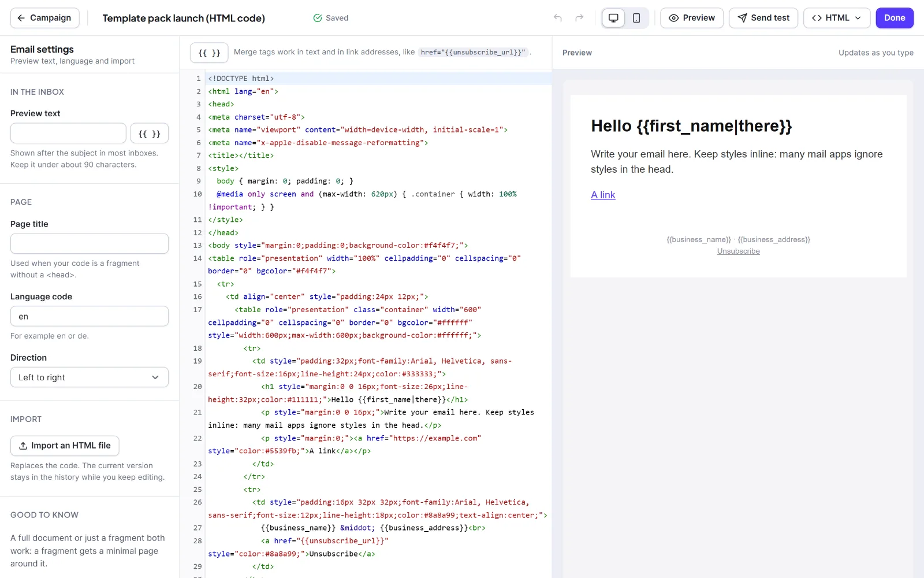Go back to Campaign
The width and height of the screenshot is (924, 578).
(45, 18)
